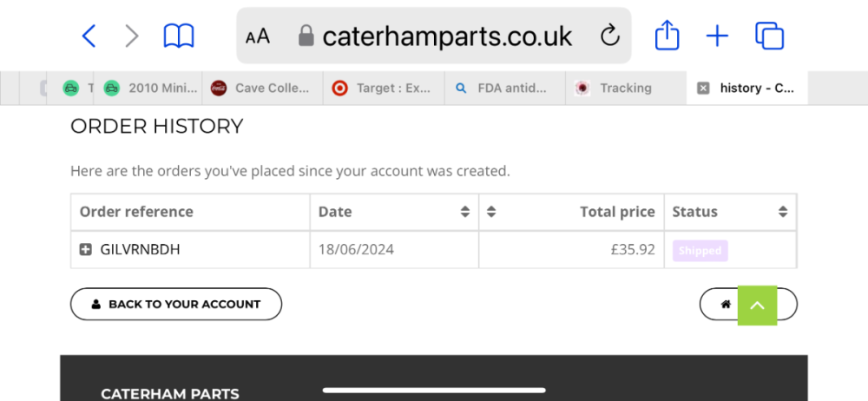Image resolution: width=868 pixels, height=401 pixels.
Task: Tap the green scroll-to-top arrow
Action: (757, 305)
